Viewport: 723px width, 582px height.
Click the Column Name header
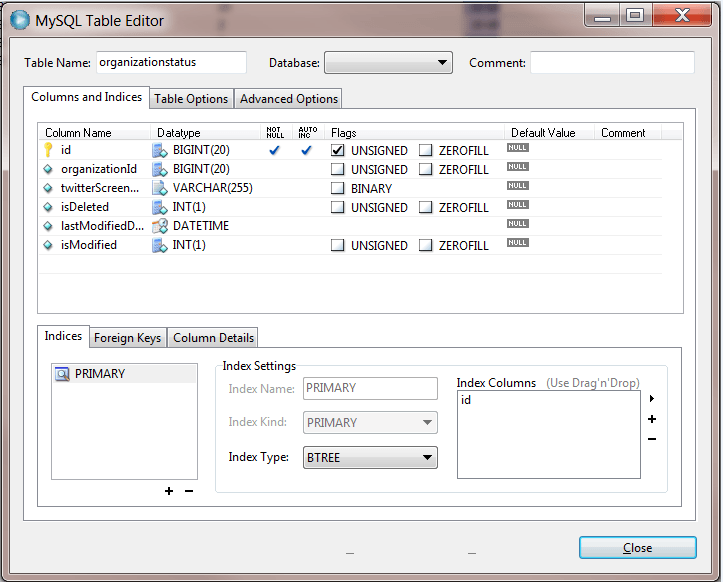tap(78, 133)
